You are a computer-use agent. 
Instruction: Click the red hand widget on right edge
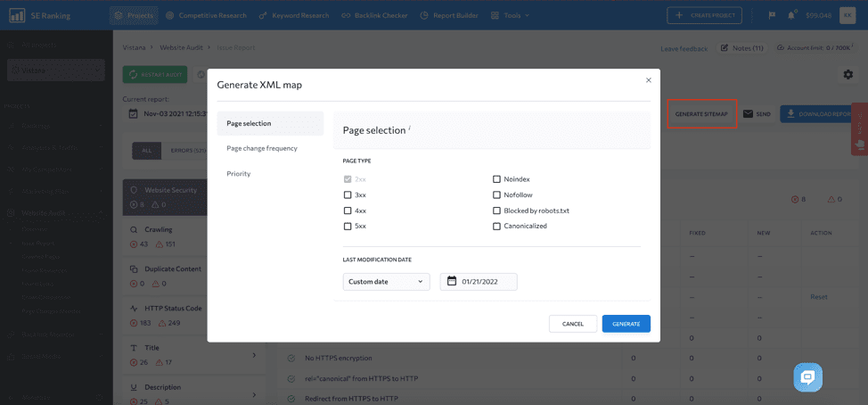point(860,144)
